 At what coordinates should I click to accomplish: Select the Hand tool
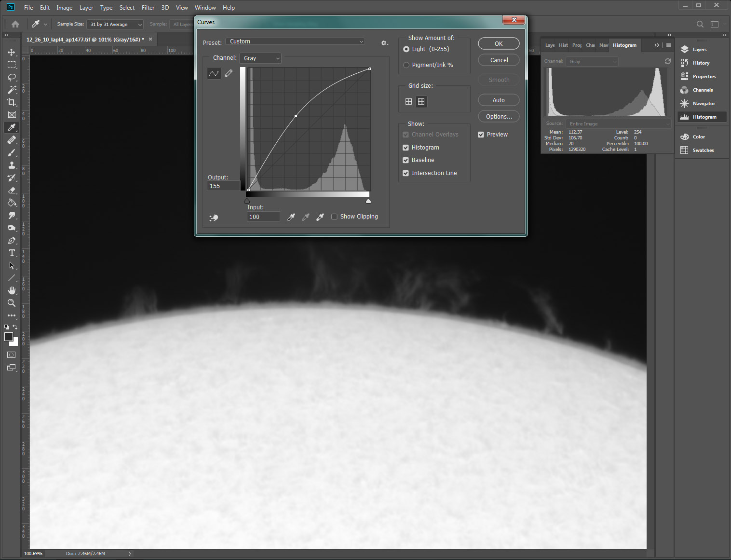(12, 290)
